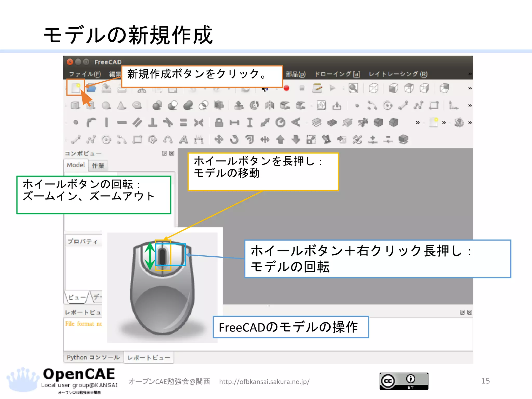Viewport: 532px width, 399px height.
Task: Select the Draft move four-arrow tool
Action: pyautogui.click(x=219, y=139)
